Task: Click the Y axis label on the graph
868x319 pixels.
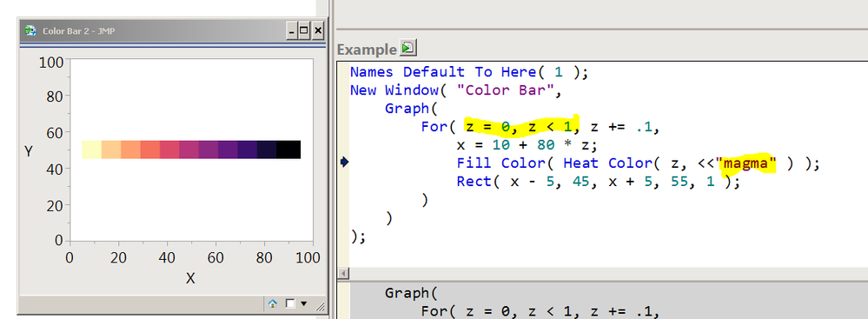Action: coord(28,150)
